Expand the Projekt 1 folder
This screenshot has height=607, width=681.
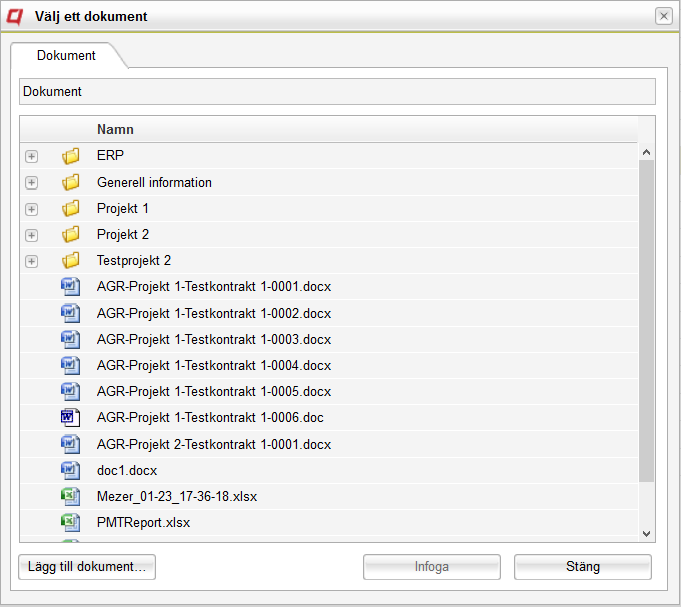point(31,209)
